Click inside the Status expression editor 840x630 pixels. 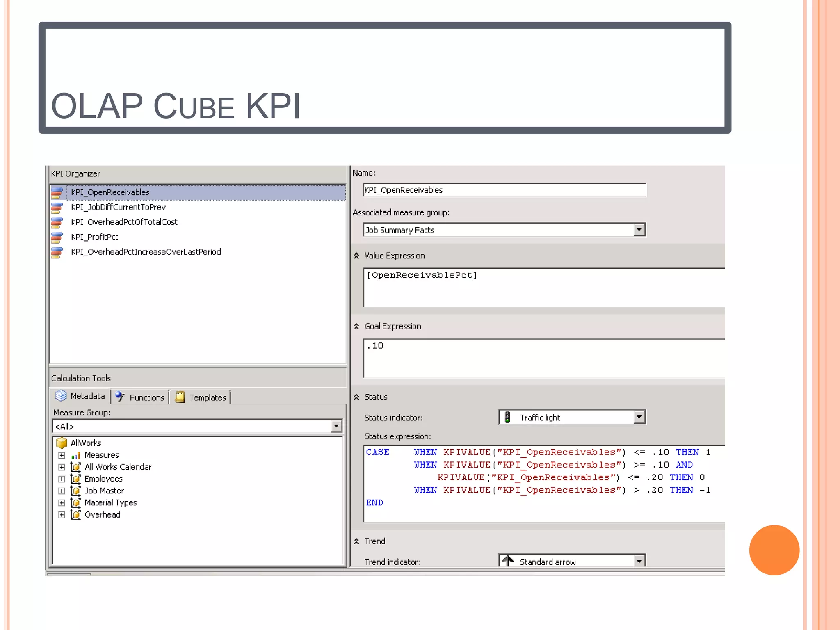pos(544,484)
